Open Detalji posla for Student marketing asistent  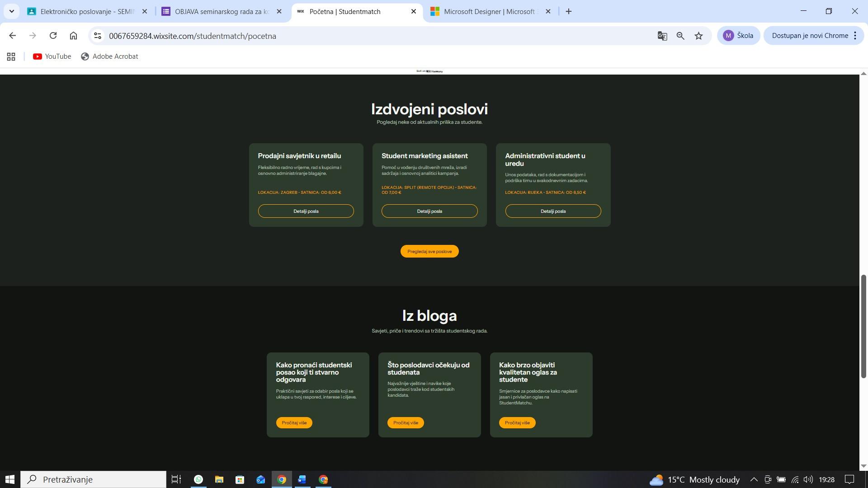(429, 211)
